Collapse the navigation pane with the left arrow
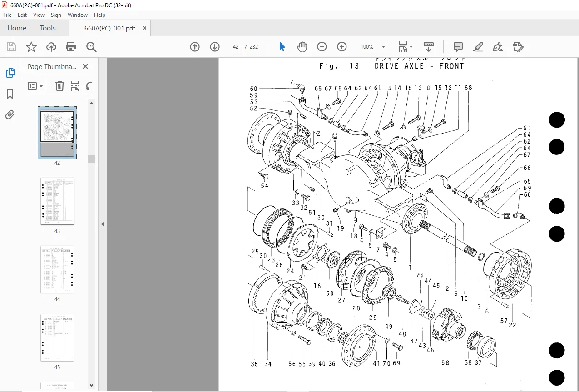 pyautogui.click(x=103, y=224)
